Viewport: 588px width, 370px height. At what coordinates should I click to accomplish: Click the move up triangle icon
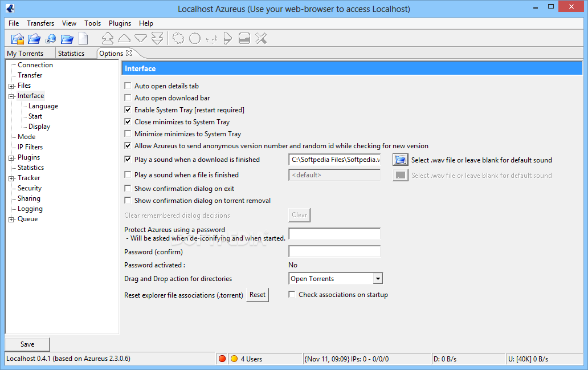click(124, 38)
